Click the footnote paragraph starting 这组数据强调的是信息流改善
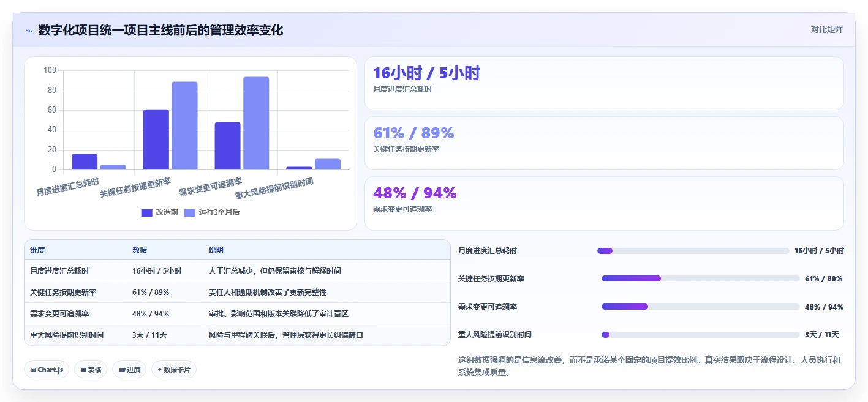Image resolution: width=868 pixels, height=402 pixels. click(649, 366)
